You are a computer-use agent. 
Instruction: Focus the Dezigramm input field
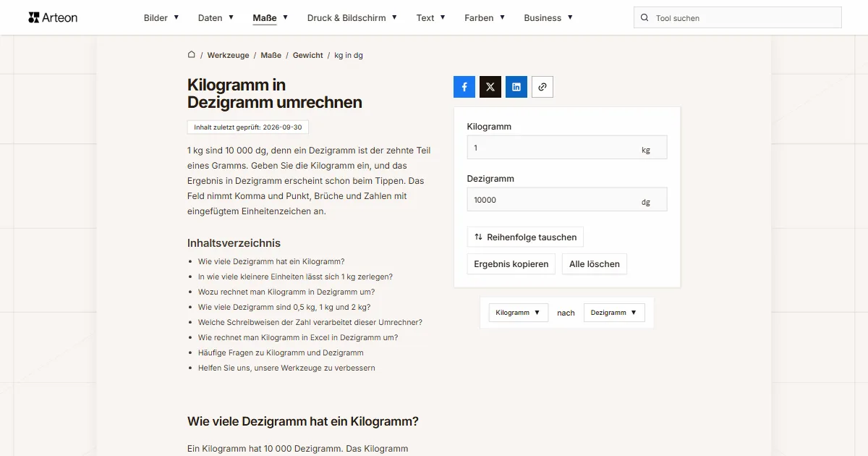[567, 200]
